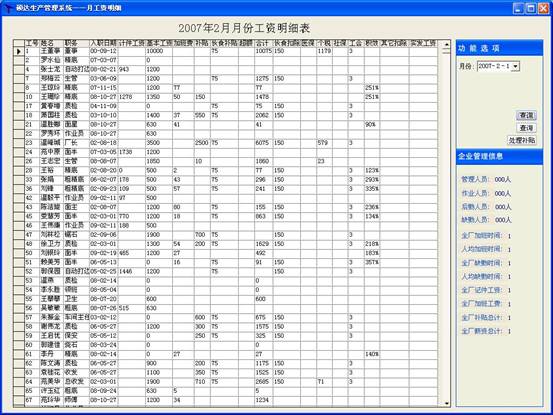Click the percentage cell 335%
Image resolution: width=553 pixels, height=415 pixels.
[x=372, y=189]
